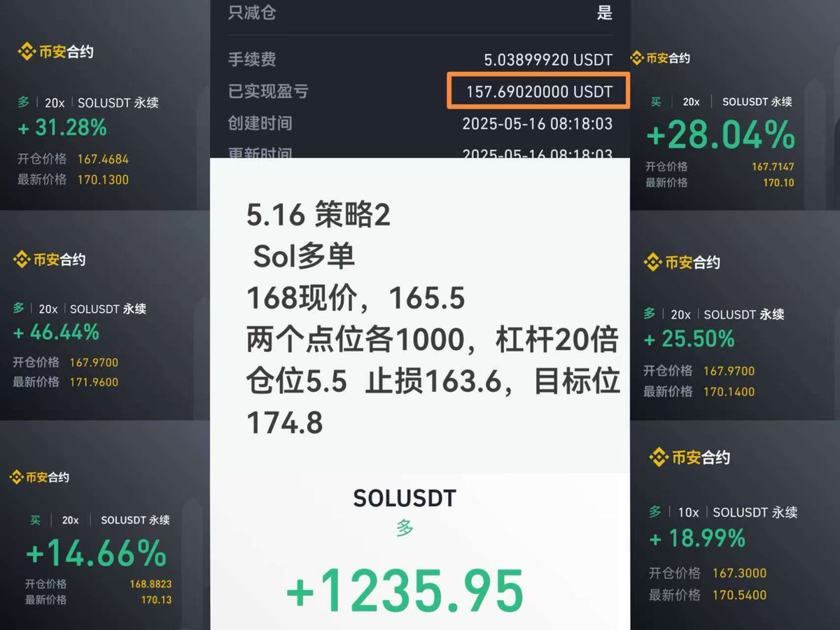Click the line with 止损163.6

[x=433, y=382]
